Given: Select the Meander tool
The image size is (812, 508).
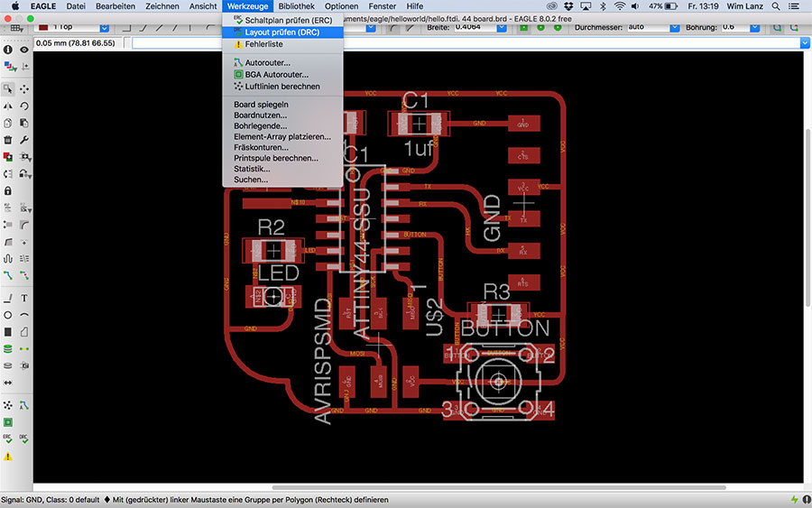Looking at the screenshot, I should pyautogui.click(x=8, y=258).
